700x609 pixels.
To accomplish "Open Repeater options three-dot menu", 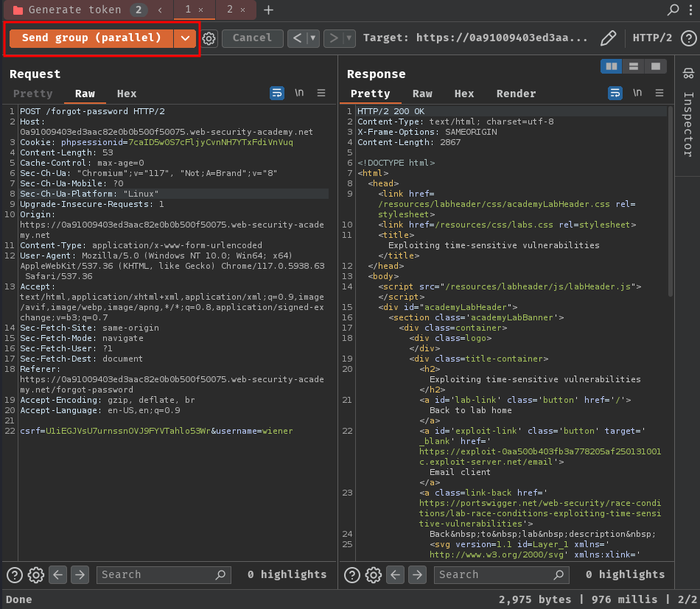I will coord(691,10).
